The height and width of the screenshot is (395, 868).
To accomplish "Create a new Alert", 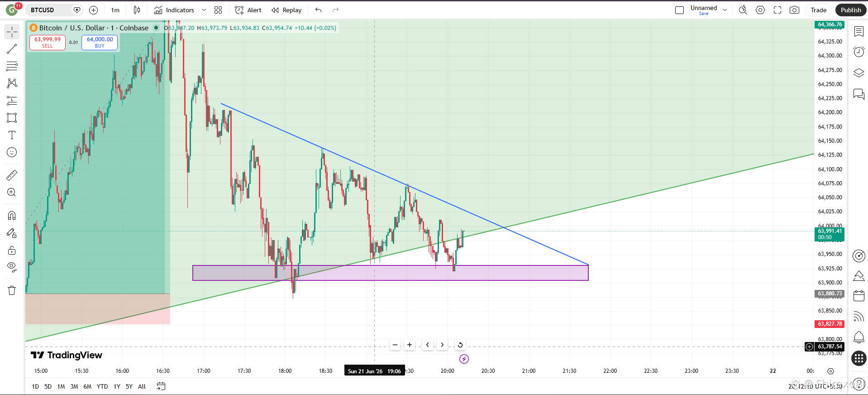I will click(x=248, y=10).
